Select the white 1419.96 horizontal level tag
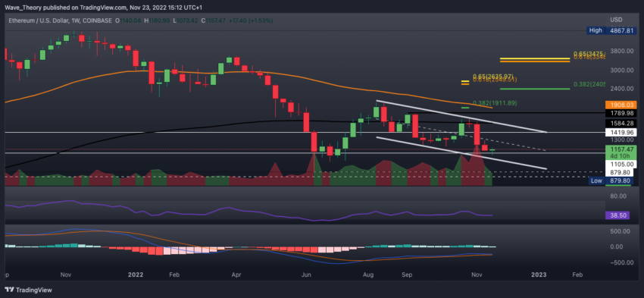This screenshot has height=298, width=644. point(617,133)
